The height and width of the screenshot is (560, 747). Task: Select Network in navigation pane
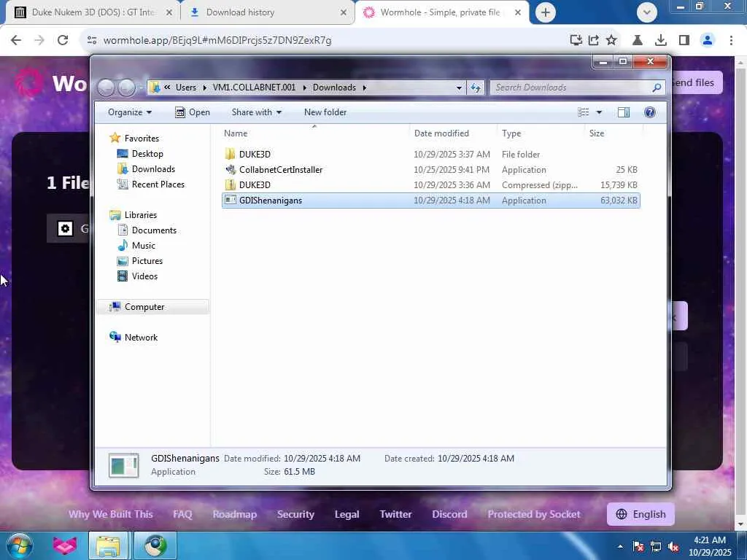click(x=141, y=338)
